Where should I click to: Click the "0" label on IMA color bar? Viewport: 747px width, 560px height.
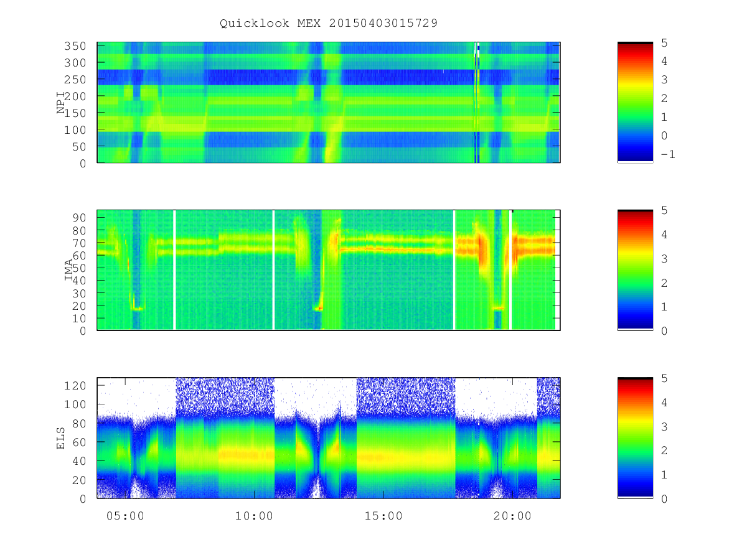664,330
